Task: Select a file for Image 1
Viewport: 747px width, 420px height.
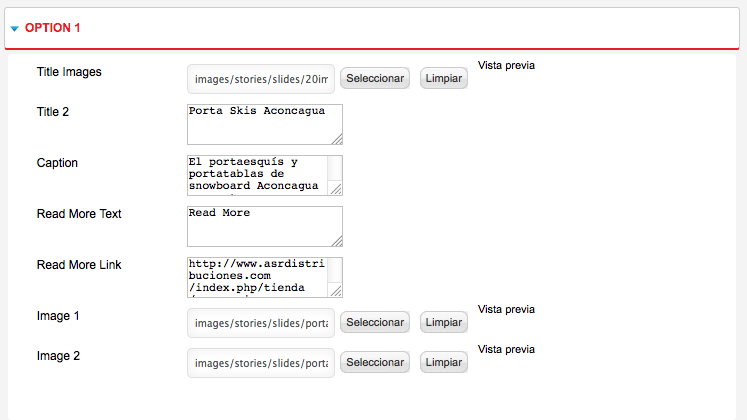Action: 375,322
